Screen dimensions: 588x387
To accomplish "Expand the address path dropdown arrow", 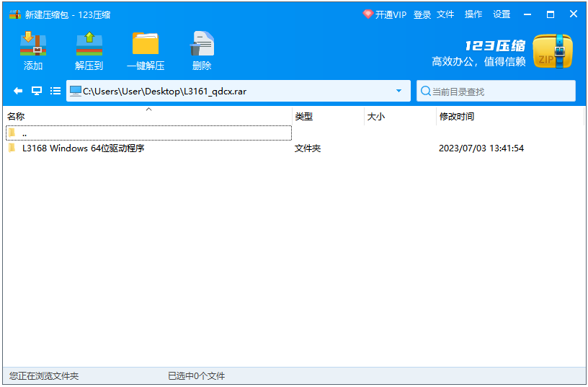I will click(x=398, y=91).
